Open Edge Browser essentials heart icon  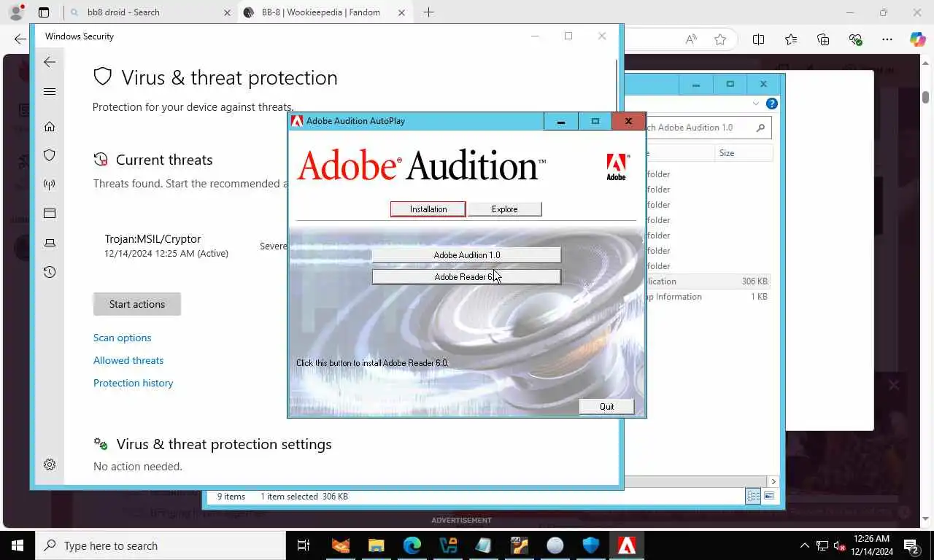pyautogui.click(x=855, y=39)
